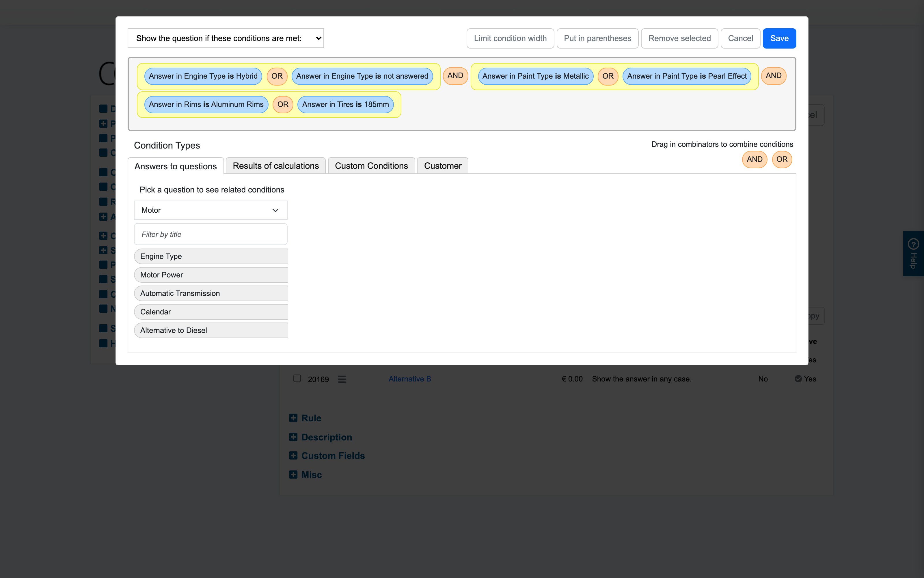Choose the Motor Power question
The image size is (924, 578).
[211, 275]
